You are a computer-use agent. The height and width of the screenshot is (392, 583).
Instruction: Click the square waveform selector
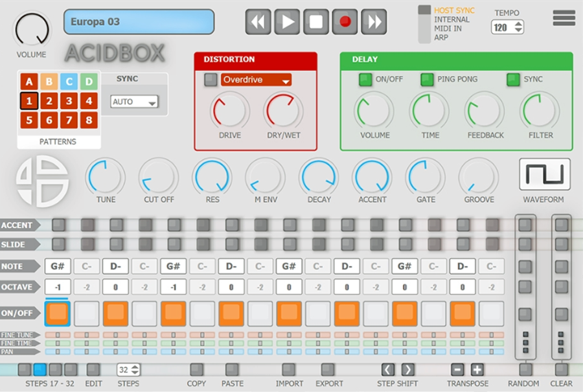point(545,174)
